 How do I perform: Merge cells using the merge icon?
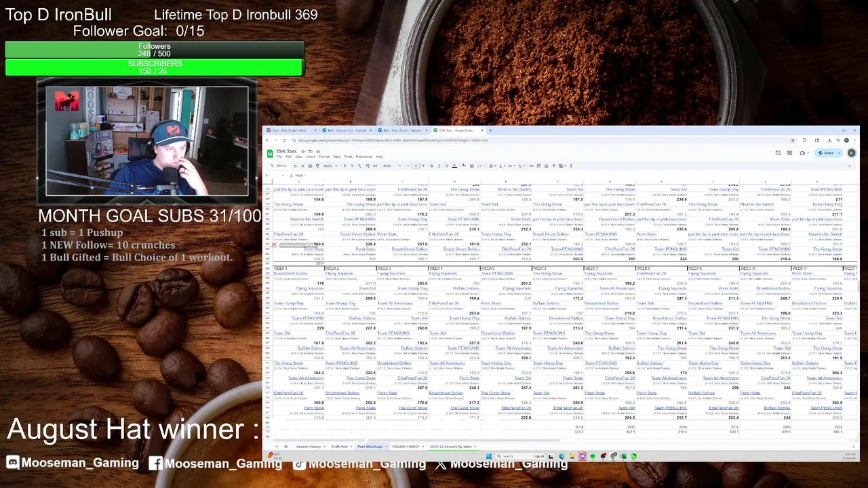[x=480, y=165]
